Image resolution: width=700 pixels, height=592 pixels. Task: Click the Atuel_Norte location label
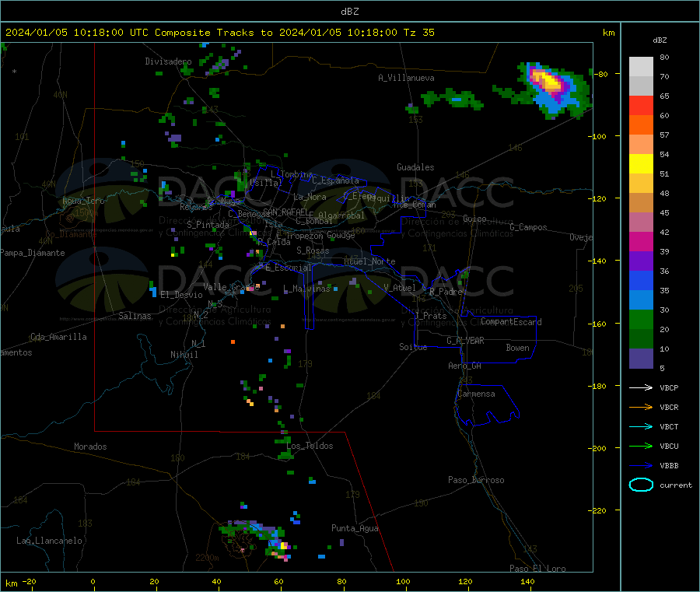tap(369, 261)
